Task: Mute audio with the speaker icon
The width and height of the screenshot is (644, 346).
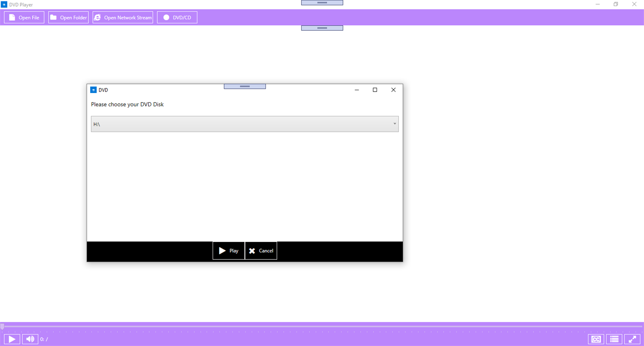Action: point(29,339)
